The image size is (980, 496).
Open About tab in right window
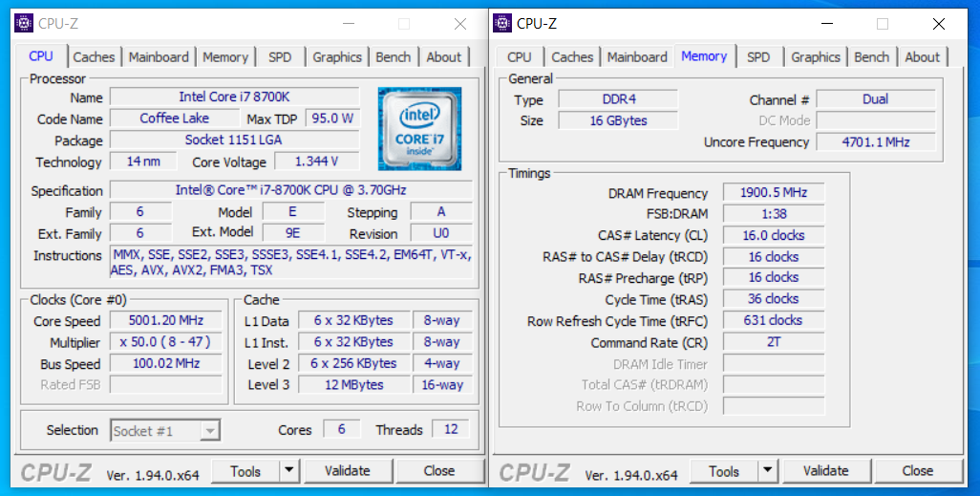point(923,57)
